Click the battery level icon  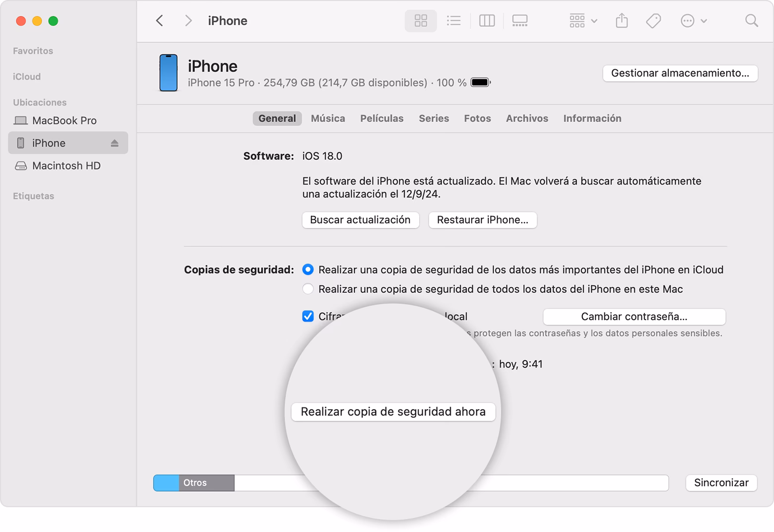[480, 82]
